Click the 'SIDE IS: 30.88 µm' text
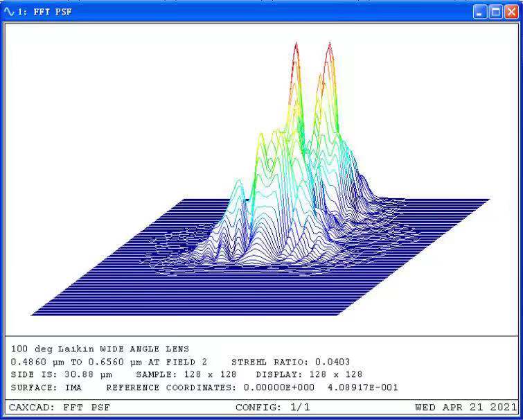523x420 pixels. (x=61, y=375)
